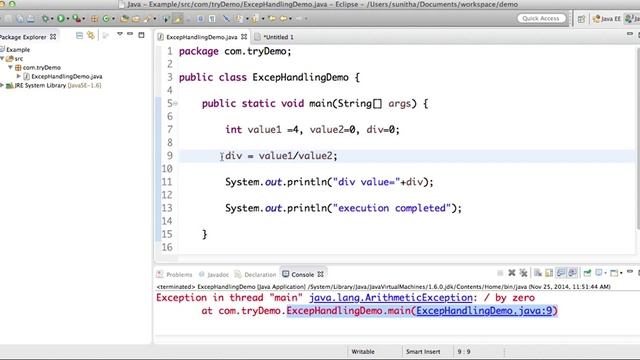Open the Open Console dropdown arrow
Viewport: 640px width, 360px height.
point(621,273)
